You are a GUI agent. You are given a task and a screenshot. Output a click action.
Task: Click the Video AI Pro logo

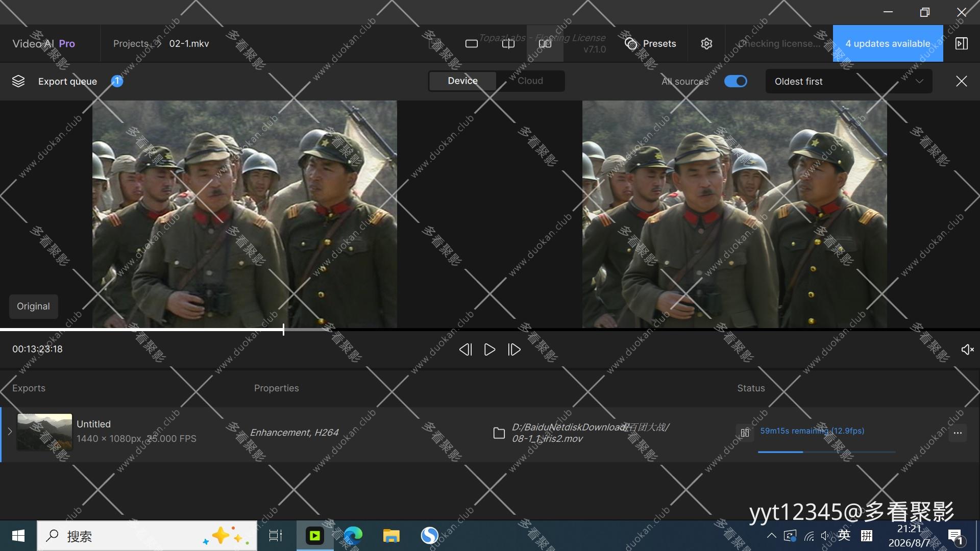pos(44,44)
